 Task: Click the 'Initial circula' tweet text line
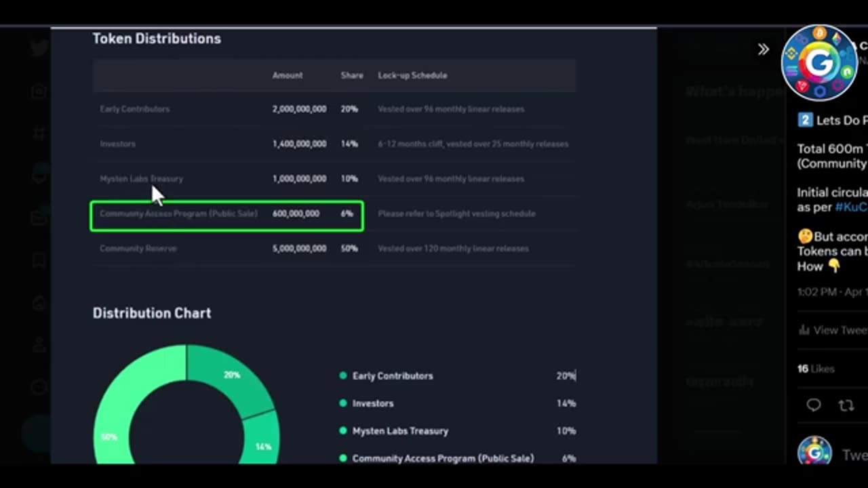point(833,192)
